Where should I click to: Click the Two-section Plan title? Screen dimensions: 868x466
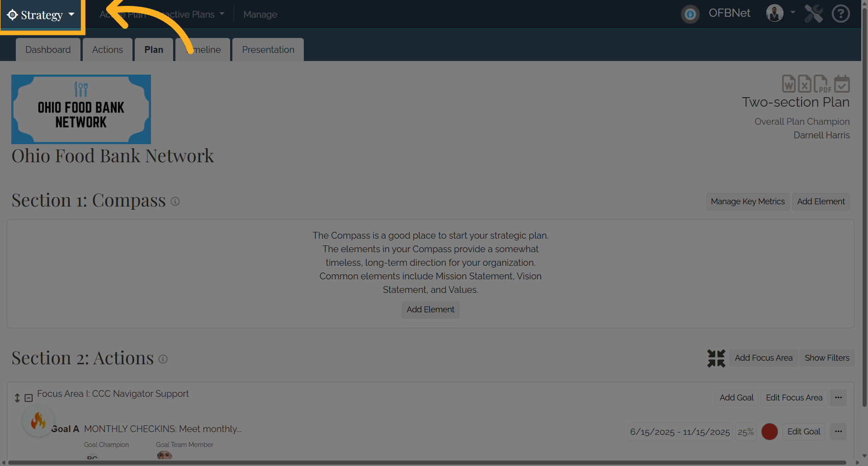[796, 102]
